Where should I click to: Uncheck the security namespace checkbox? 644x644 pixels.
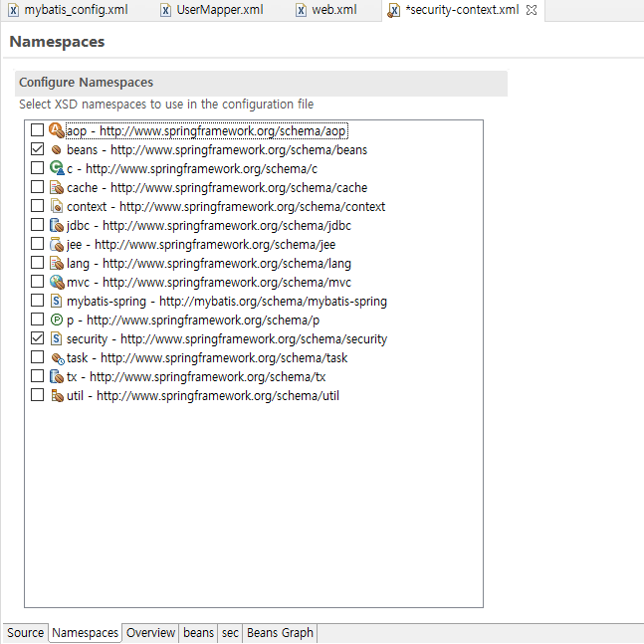point(37,338)
